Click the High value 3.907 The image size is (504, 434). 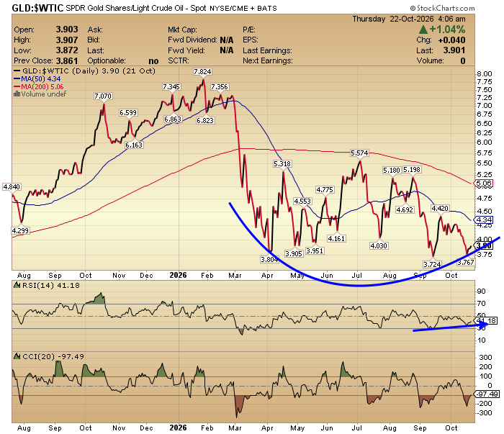67,40
